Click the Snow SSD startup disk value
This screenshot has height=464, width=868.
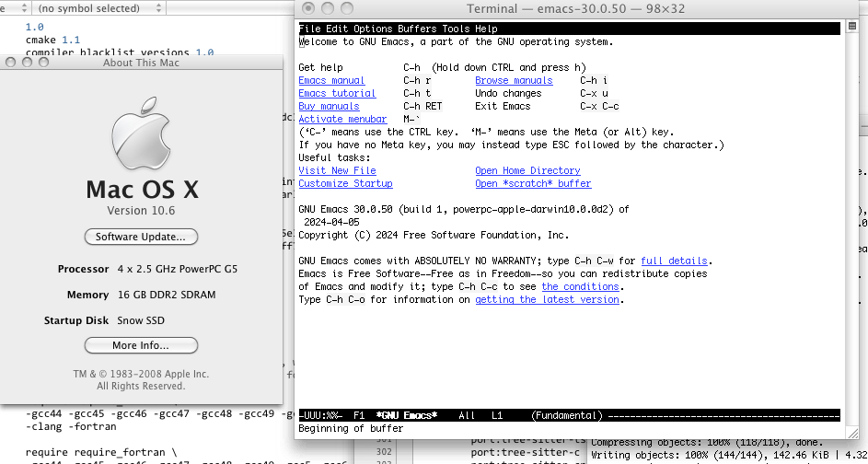[x=141, y=320]
